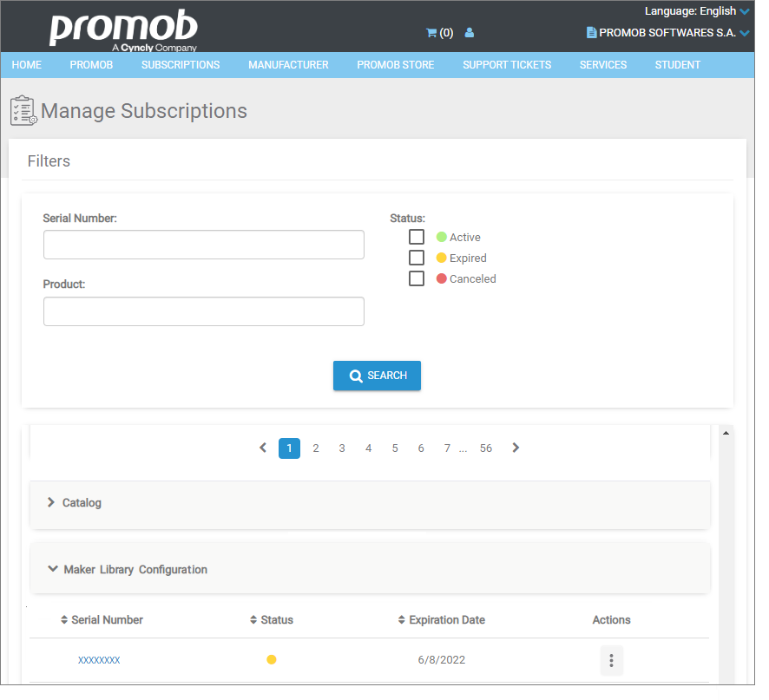769x700 pixels.
Task: Go to page 4
Action: 368,448
